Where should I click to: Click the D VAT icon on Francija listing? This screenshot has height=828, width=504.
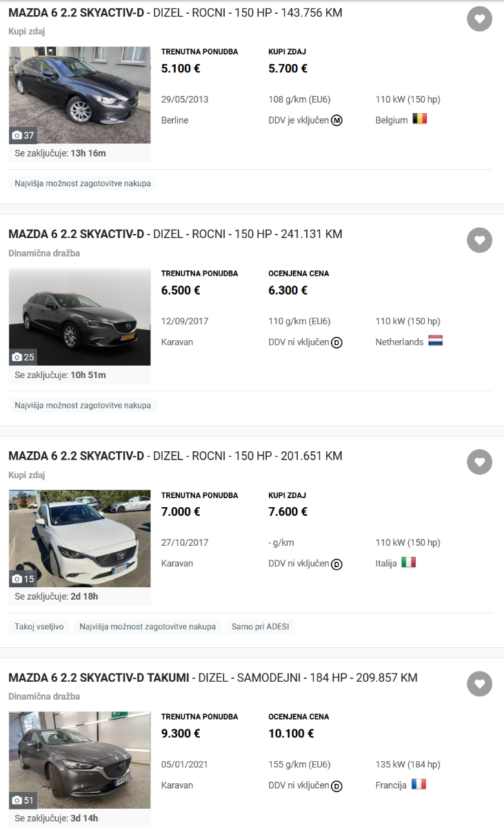tap(336, 786)
